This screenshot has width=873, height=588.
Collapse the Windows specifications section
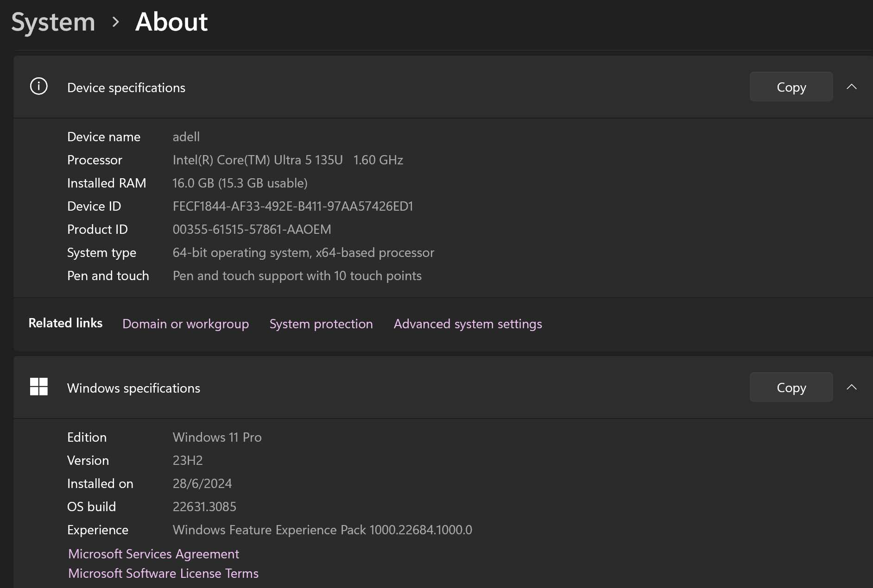(x=851, y=387)
